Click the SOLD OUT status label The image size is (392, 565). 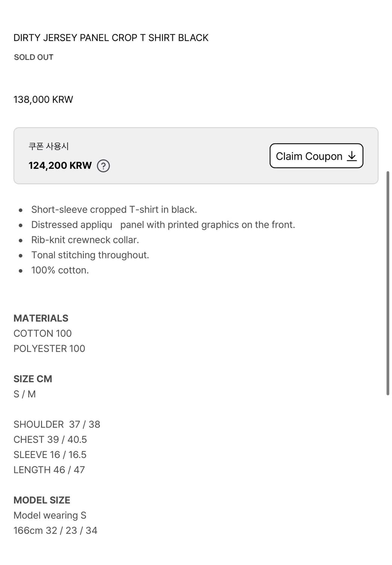click(x=33, y=57)
